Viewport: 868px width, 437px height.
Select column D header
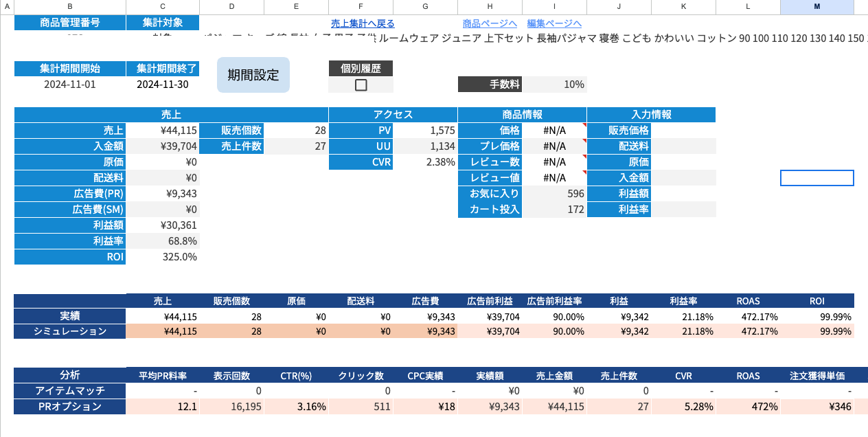(231, 6)
